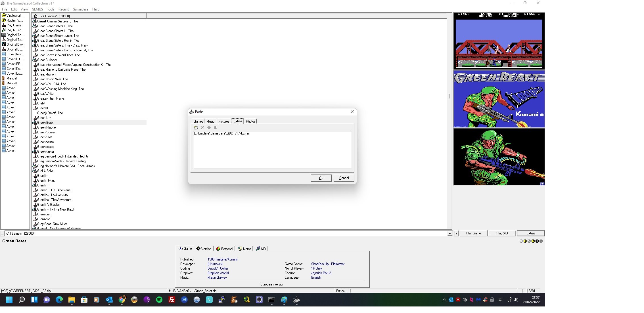Open the GameBase joystick app on taskbar

[x=297, y=300]
